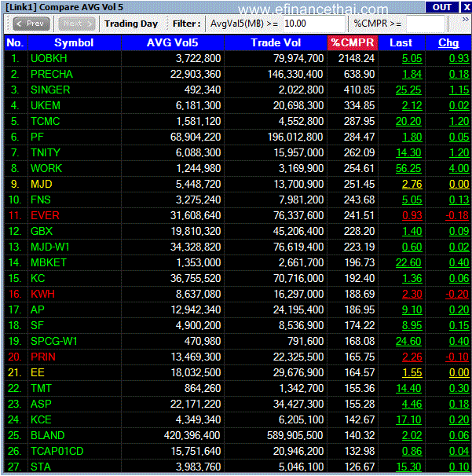Viewport: 472px width, 476px height.
Task: Click the OUT button in title bar
Action: (x=441, y=7)
